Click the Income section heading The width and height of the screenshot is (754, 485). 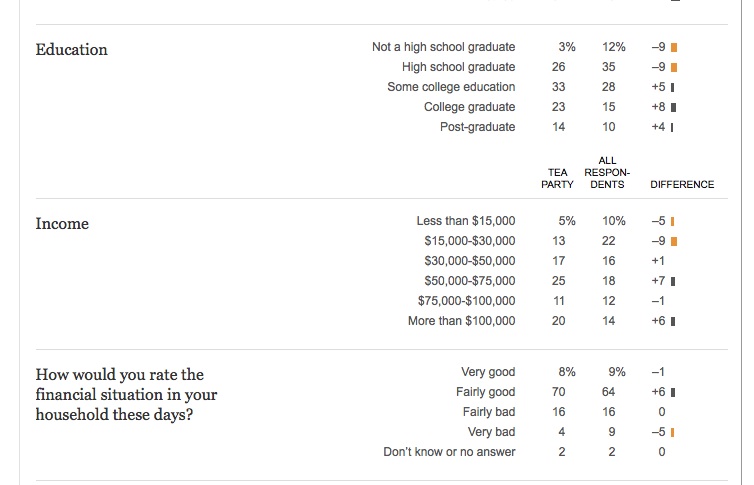pyautogui.click(x=62, y=224)
